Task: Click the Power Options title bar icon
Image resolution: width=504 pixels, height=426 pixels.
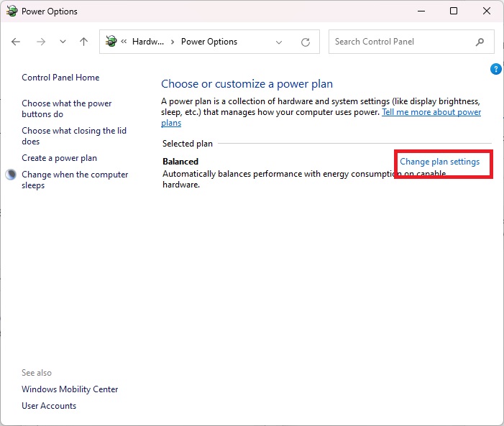Action: 12,11
